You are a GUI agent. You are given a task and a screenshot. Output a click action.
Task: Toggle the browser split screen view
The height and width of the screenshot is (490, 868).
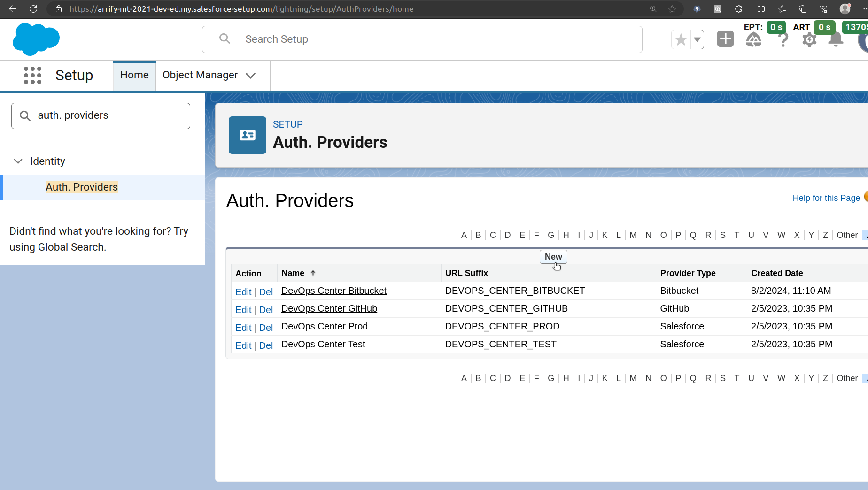[761, 9]
